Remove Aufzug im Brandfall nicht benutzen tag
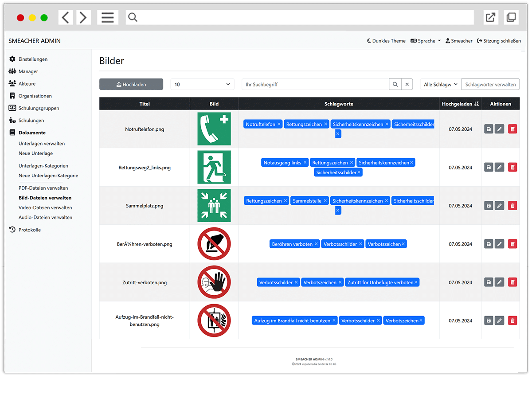The width and height of the screenshot is (532, 399). pos(334,321)
